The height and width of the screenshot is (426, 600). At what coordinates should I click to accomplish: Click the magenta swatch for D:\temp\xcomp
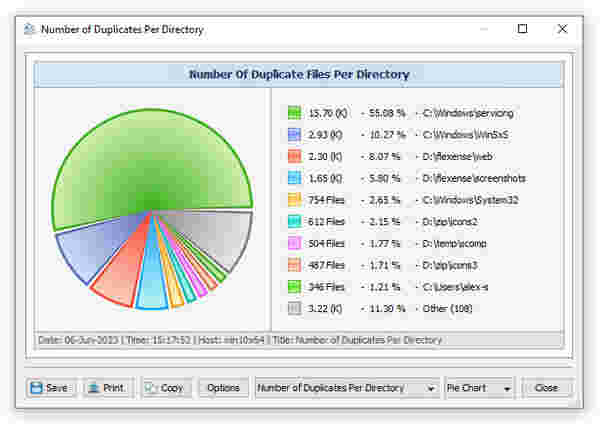tap(294, 243)
